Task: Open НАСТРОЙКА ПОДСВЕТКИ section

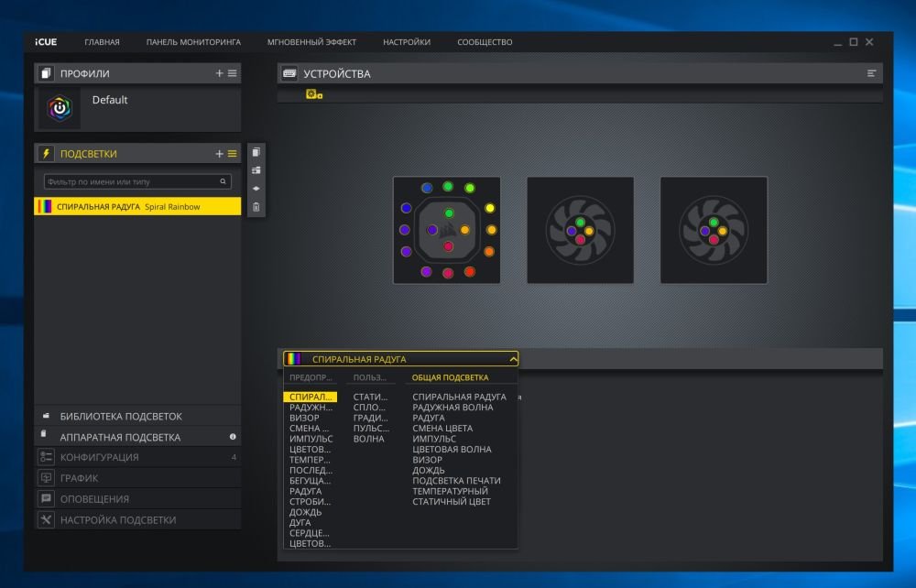Action: [x=137, y=519]
